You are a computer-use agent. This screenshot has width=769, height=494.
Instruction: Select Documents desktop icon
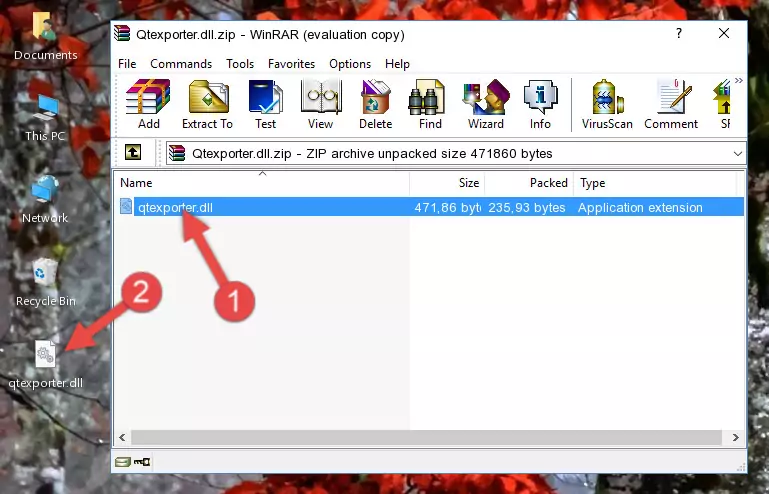[45, 36]
